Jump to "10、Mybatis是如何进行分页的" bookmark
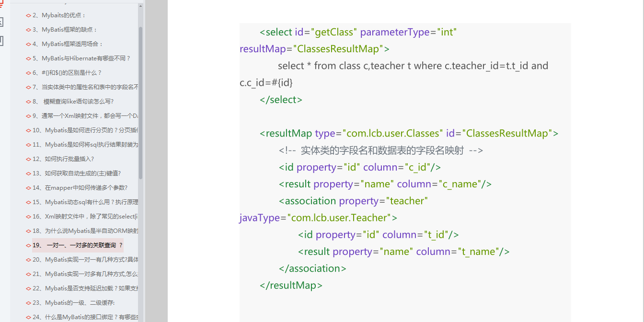 85,130
